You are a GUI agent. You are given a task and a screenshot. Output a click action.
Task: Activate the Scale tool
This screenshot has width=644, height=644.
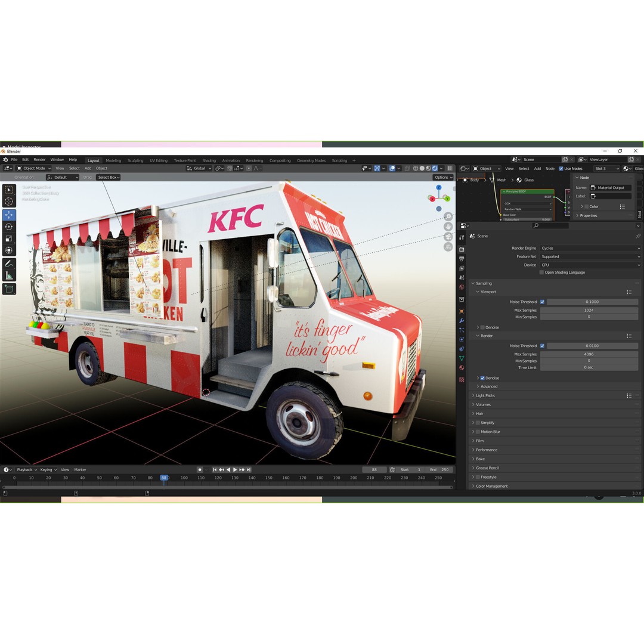click(x=9, y=239)
